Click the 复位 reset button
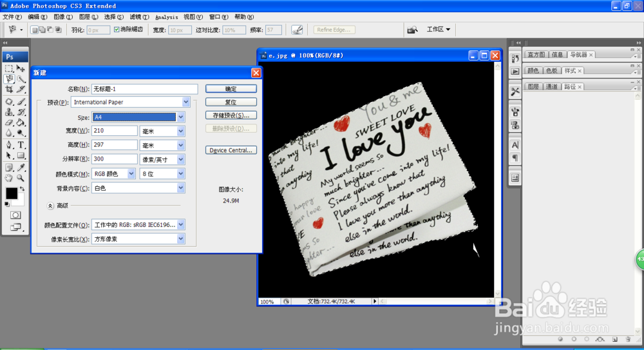Screen dimensions: 644x350 231,102
